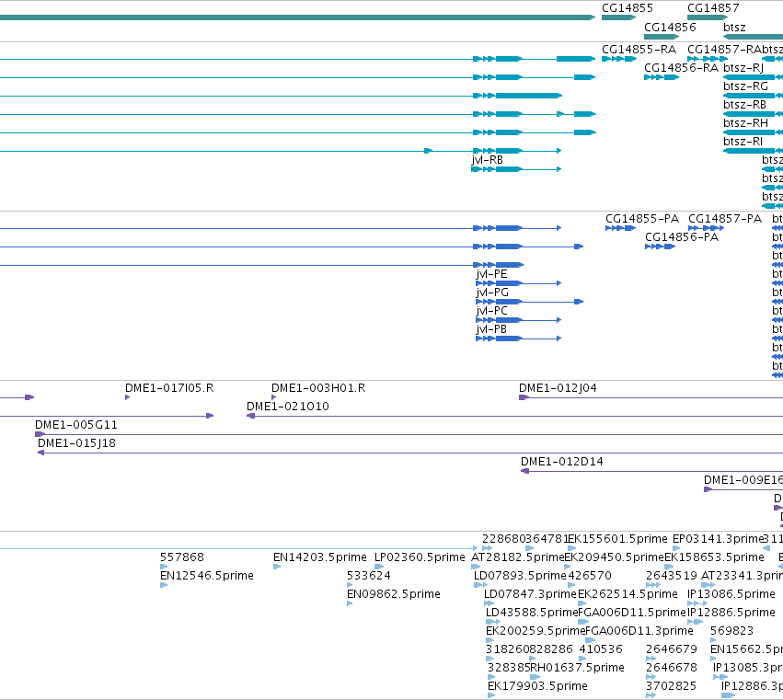This screenshot has height=700, width=783.
Task: Select EST EK262514.5prime
Action: click(x=581, y=603)
